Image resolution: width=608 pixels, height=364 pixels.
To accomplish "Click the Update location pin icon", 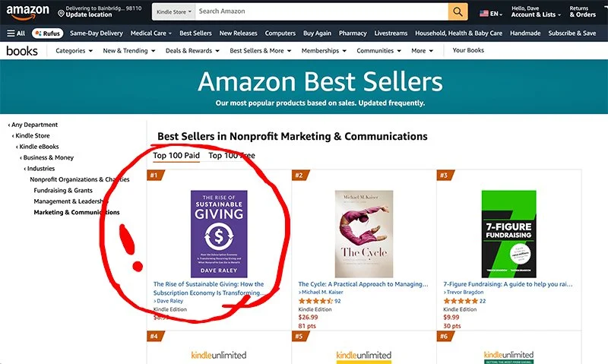I will pyautogui.click(x=61, y=14).
